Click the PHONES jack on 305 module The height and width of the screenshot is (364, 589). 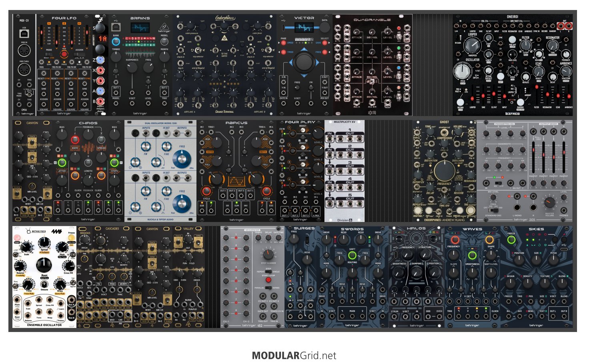pos(564,210)
